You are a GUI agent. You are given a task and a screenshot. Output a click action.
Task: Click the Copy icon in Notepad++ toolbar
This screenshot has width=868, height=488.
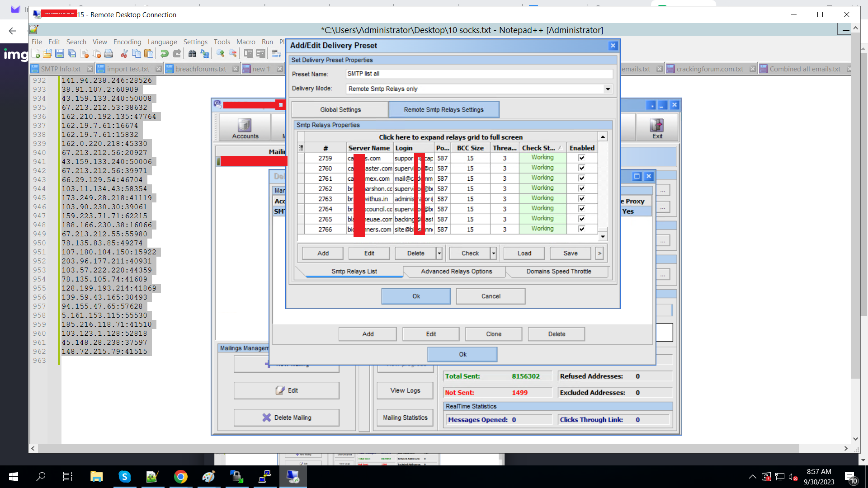pos(136,54)
